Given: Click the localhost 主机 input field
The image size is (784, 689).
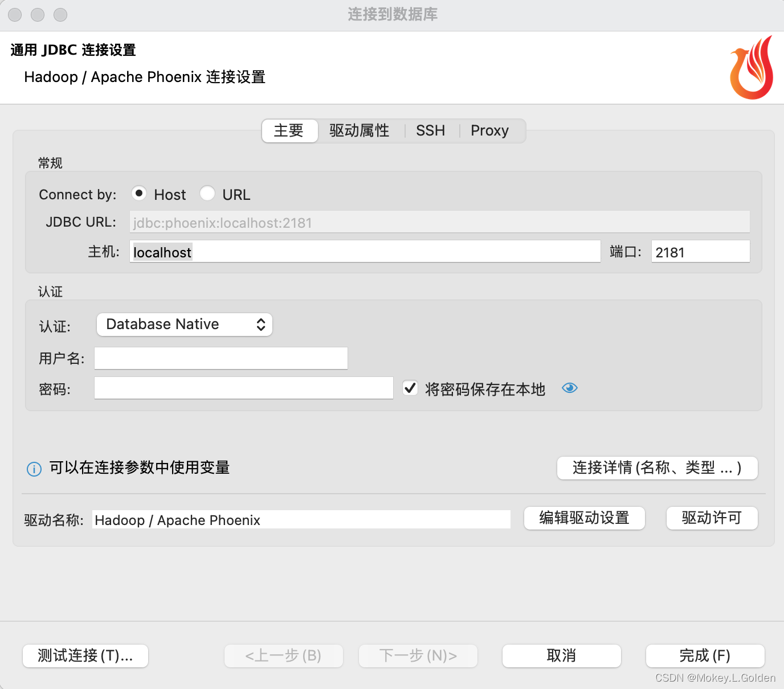Looking at the screenshot, I should pyautogui.click(x=364, y=251).
